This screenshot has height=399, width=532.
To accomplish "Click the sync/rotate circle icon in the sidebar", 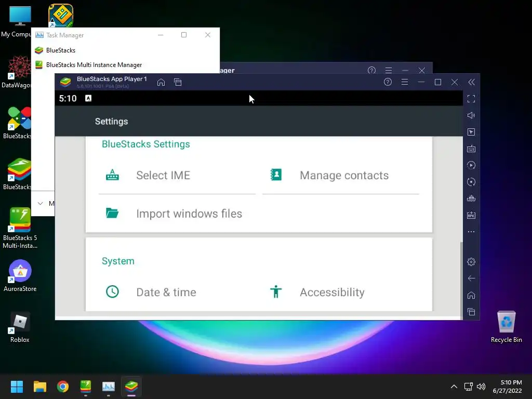I will click(471, 182).
